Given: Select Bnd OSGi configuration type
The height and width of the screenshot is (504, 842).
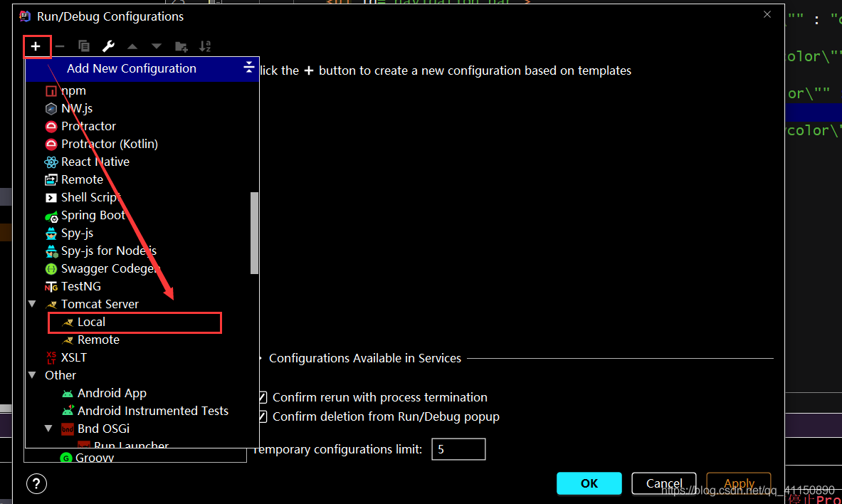Looking at the screenshot, I should click(x=103, y=429).
